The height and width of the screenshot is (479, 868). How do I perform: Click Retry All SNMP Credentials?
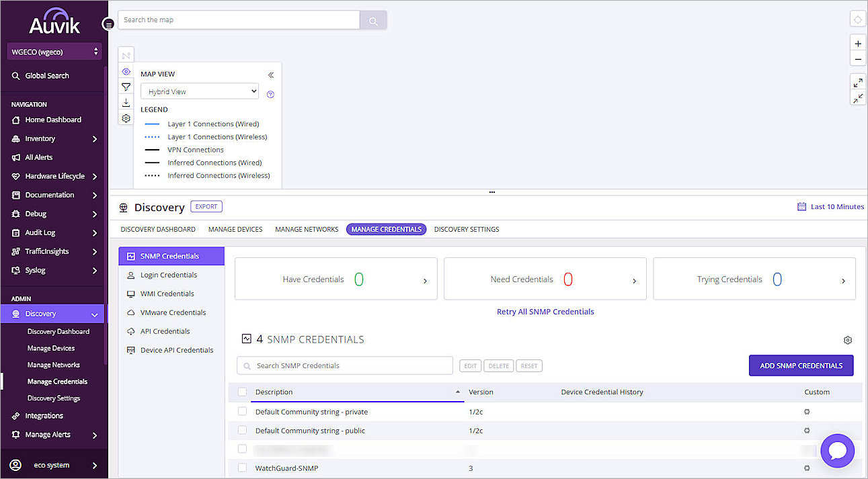(545, 311)
